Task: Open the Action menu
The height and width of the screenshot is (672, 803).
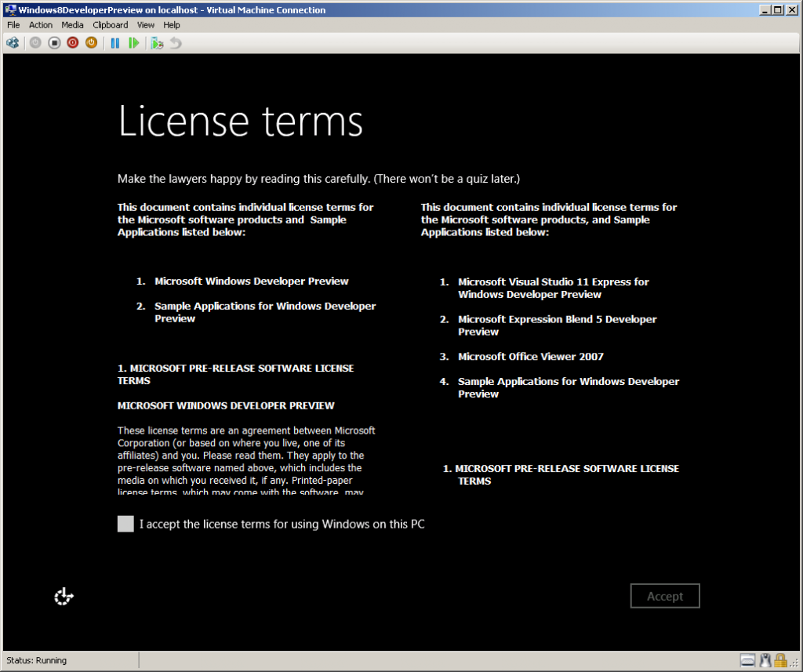Action: pyautogui.click(x=41, y=25)
